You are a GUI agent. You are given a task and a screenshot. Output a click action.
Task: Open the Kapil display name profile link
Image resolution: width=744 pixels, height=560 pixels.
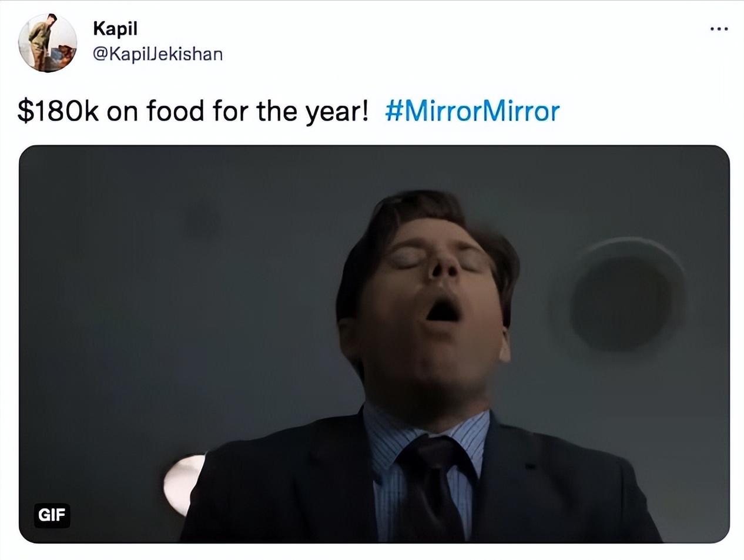pyautogui.click(x=115, y=28)
